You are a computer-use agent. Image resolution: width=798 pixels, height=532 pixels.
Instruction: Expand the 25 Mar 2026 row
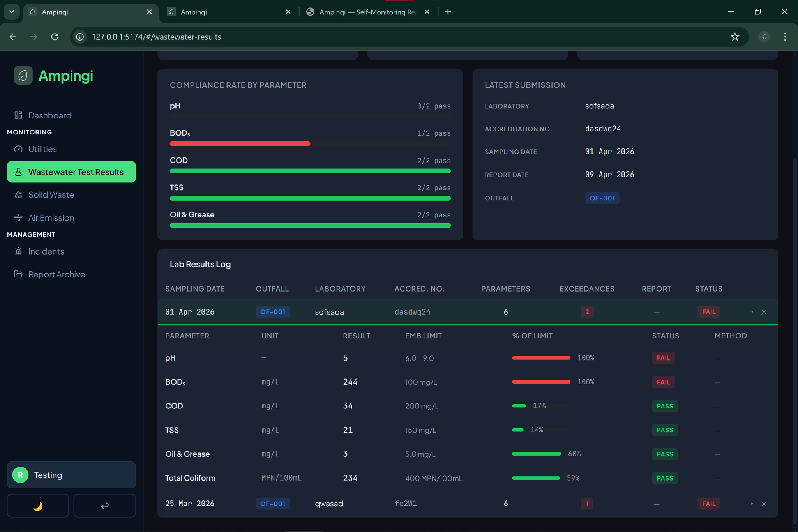point(752,504)
